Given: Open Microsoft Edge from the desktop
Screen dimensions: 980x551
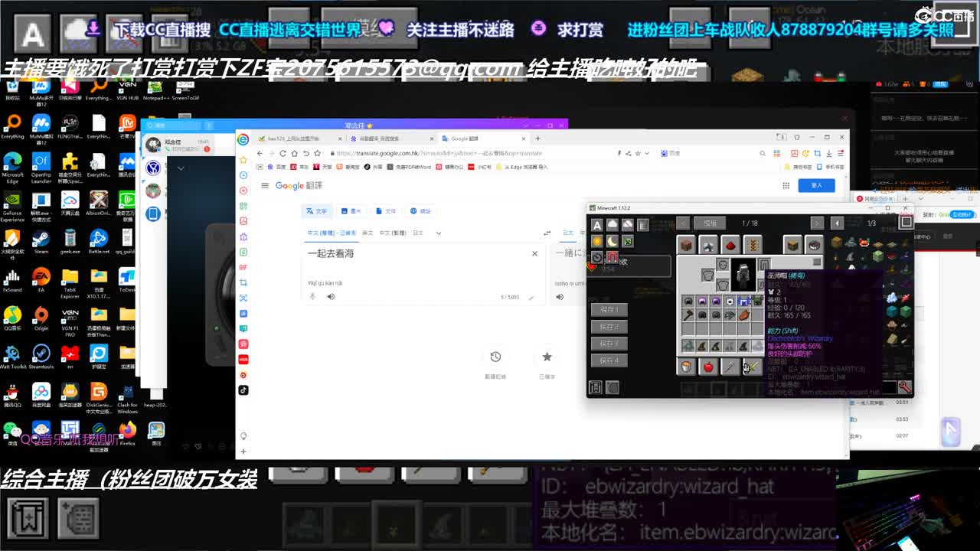Looking at the screenshot, I should [x=12, y=165].
